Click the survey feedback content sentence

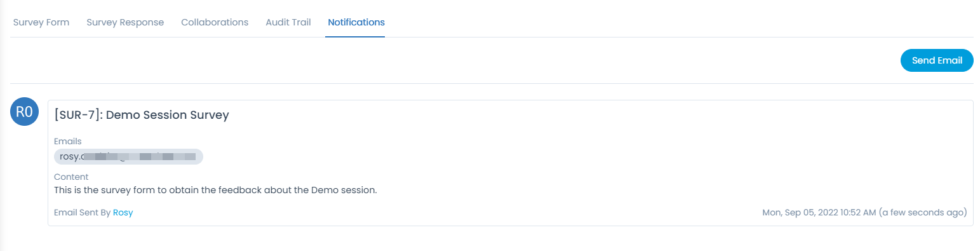pos(216,190)
